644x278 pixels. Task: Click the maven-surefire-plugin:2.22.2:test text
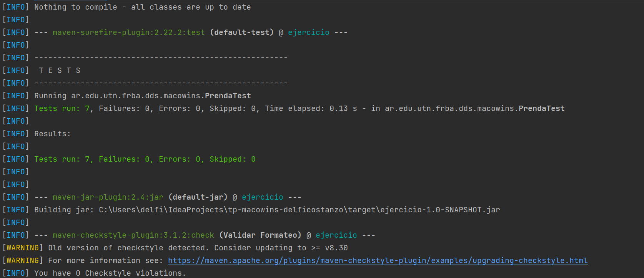129,32
